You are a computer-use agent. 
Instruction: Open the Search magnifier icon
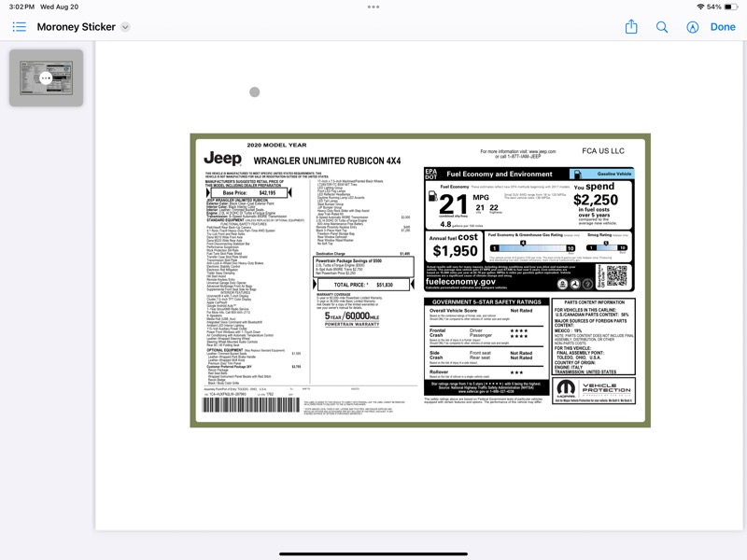tap(662, 27)
